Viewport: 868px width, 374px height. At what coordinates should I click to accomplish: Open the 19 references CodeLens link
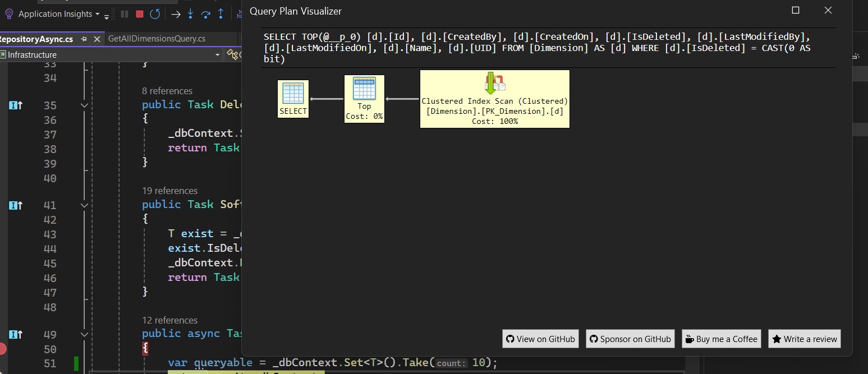tap(170, 191)
